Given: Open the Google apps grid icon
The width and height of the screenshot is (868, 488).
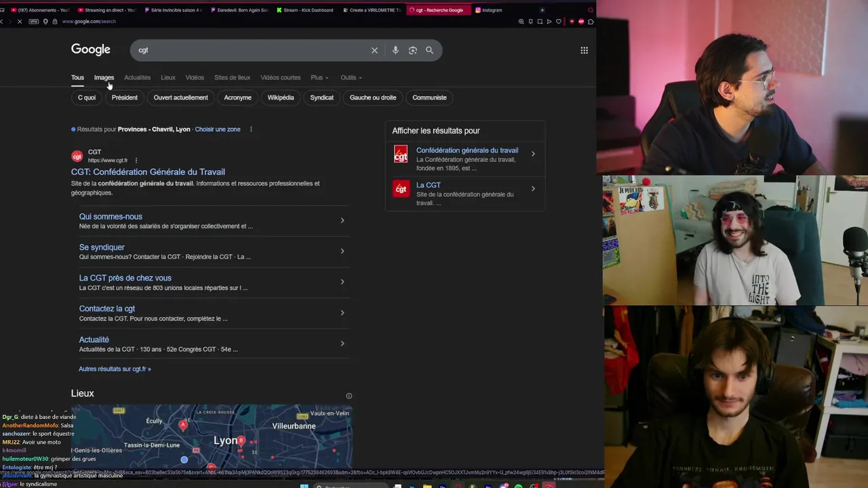Looking at the screenshot, I should tap(584, 50).
